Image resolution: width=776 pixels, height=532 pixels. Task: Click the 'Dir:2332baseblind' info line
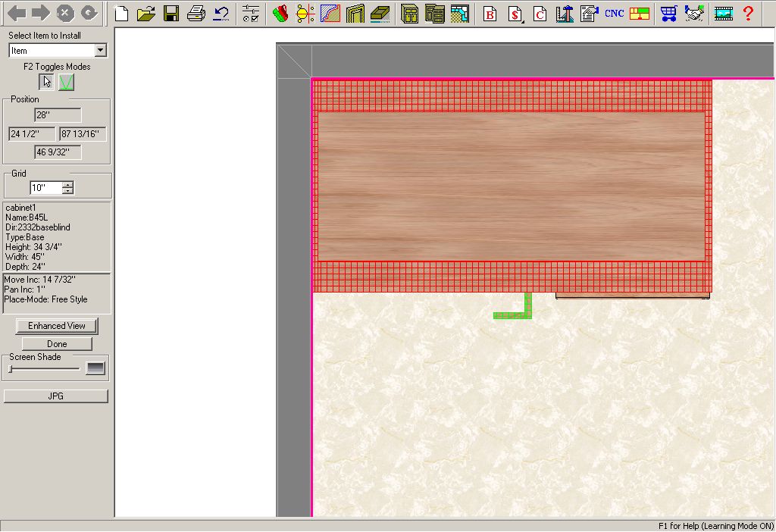(38, 227)
